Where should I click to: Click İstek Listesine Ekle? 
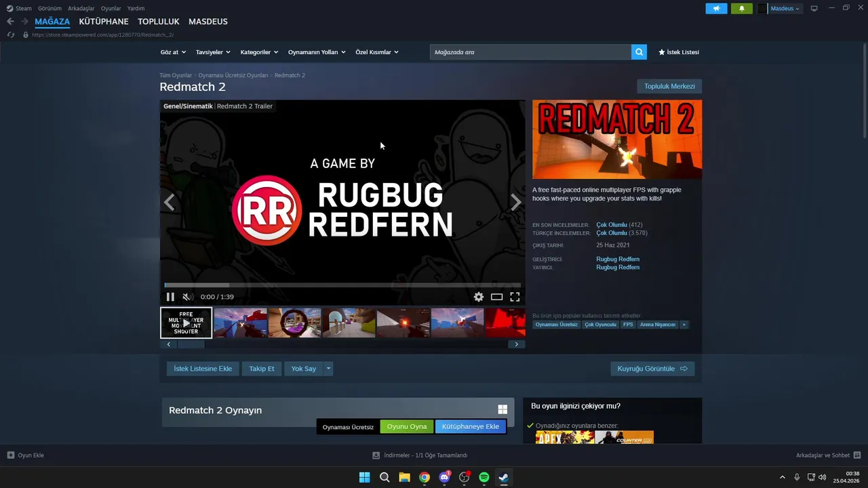pos(203,369)
